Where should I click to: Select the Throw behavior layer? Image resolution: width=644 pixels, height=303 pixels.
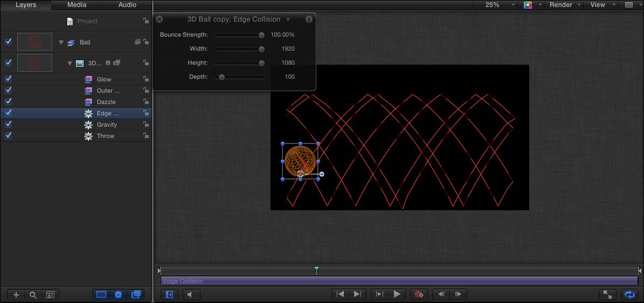(106, 136)
